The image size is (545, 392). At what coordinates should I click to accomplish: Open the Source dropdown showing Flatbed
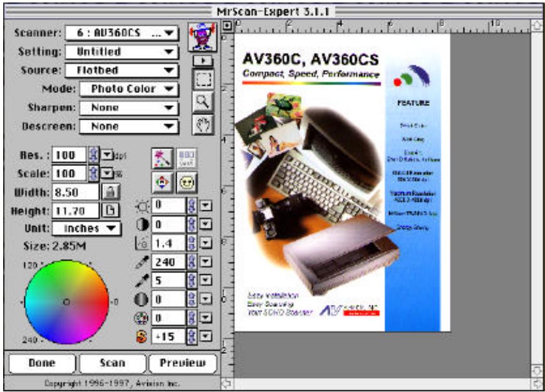[x=122, y=71]
